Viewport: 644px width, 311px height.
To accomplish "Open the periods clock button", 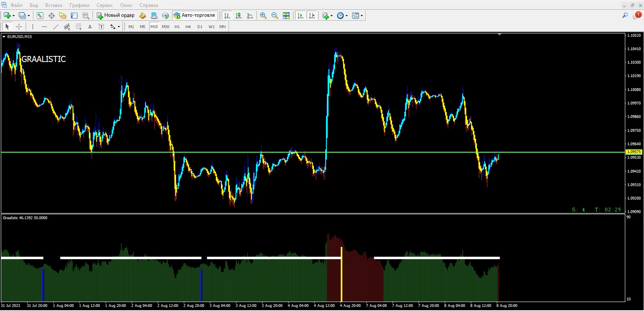I will click(340, 16).
